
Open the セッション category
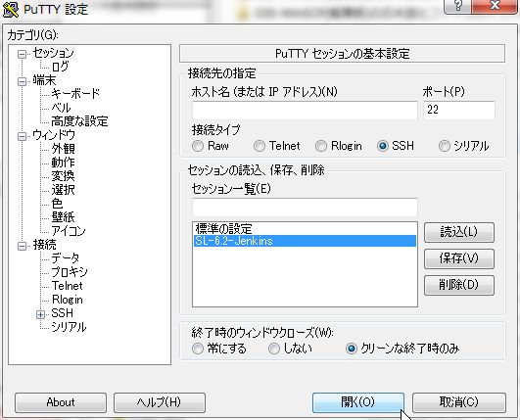point(54,53)
